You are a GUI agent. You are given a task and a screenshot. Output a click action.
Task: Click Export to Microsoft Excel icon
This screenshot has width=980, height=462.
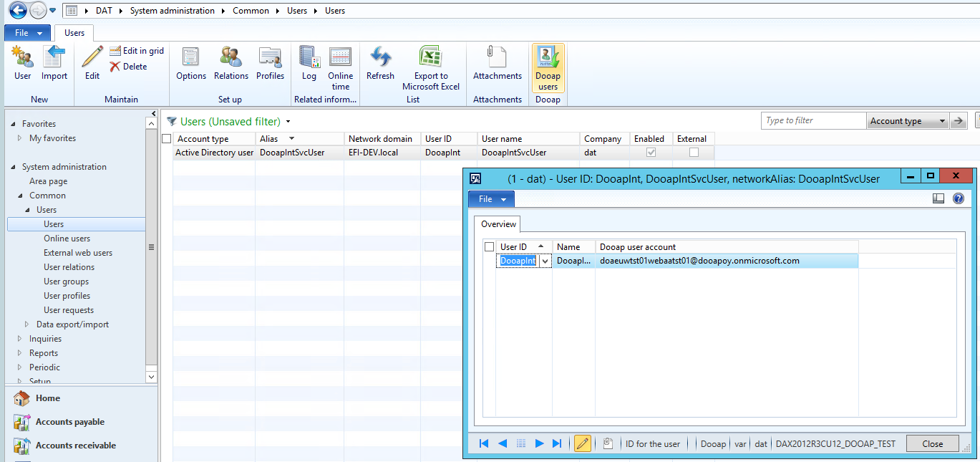tap(430, 57)
